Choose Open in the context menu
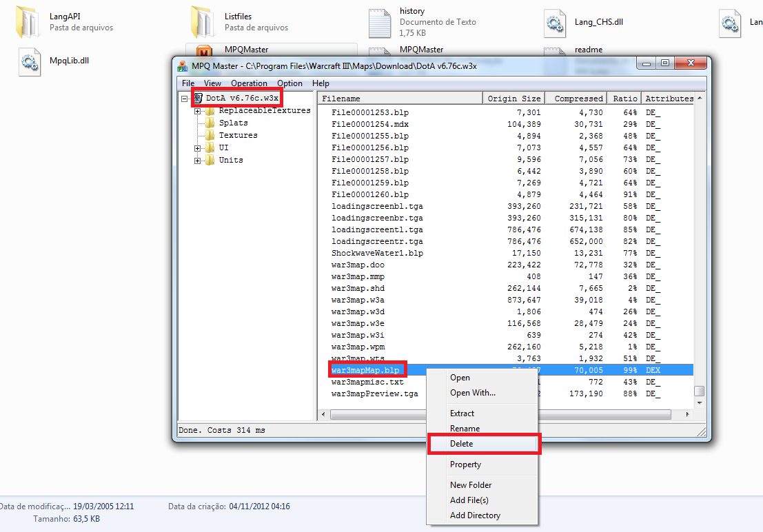Screen dimensions: 763x532 point(482,378)
